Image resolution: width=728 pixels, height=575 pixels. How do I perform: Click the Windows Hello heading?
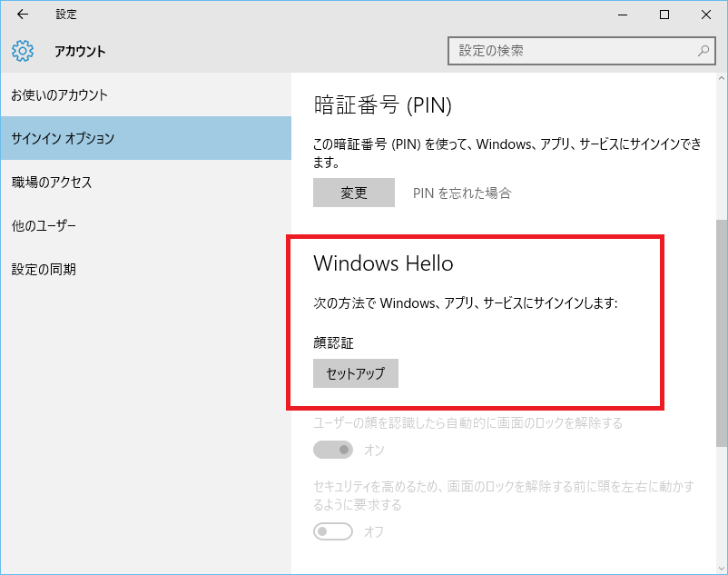point(383,263)
